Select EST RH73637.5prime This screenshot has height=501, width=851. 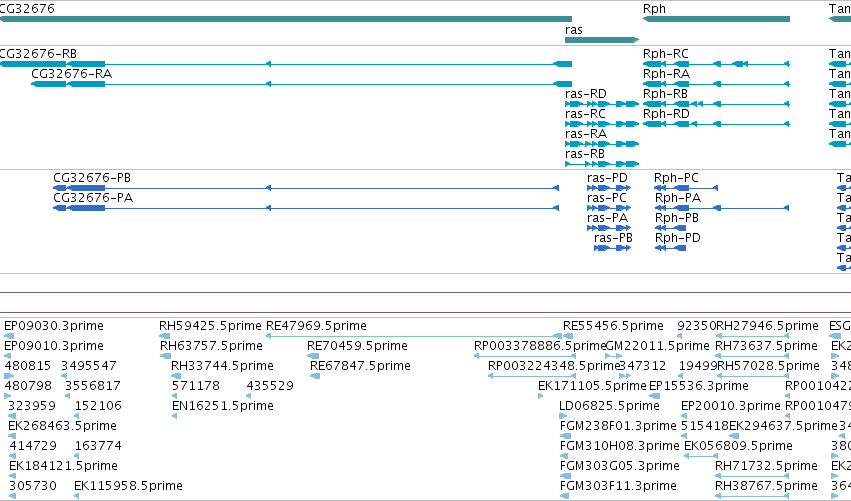tap(766, 346)
